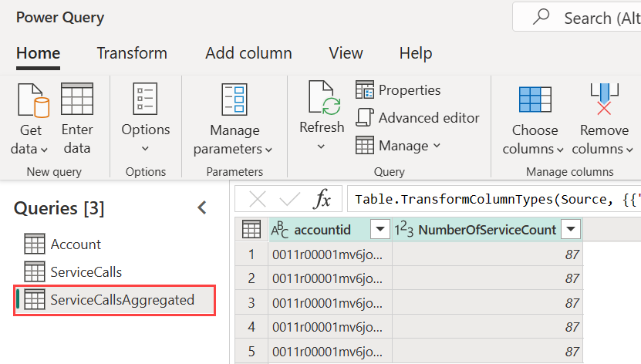Screen dimensions: 641x364
Task: Click the Get data icon
Action: (31, 100)
